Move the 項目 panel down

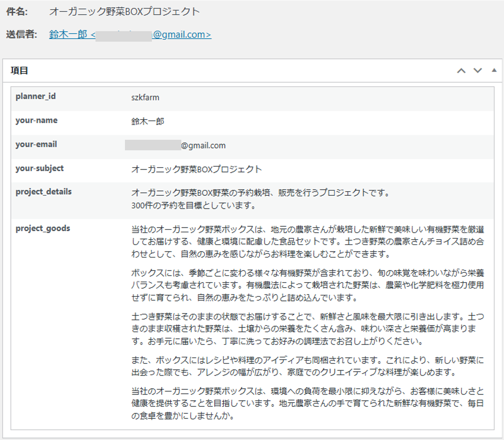coord(477,71)
